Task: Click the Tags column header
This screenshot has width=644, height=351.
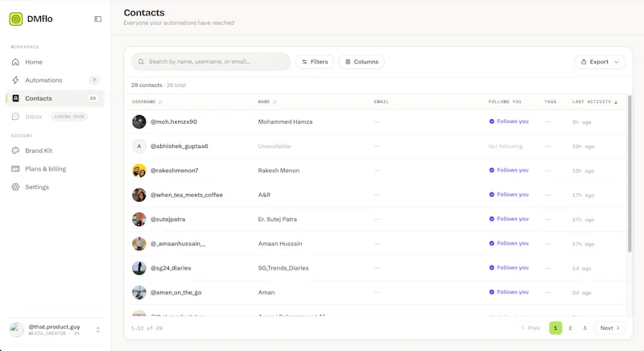Action: (551, 101)
